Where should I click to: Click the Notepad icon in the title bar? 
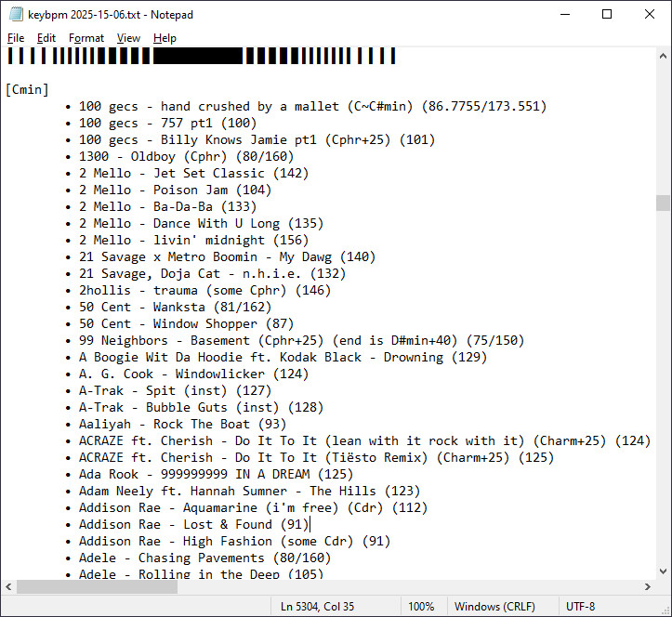click(x=16, y=14)
